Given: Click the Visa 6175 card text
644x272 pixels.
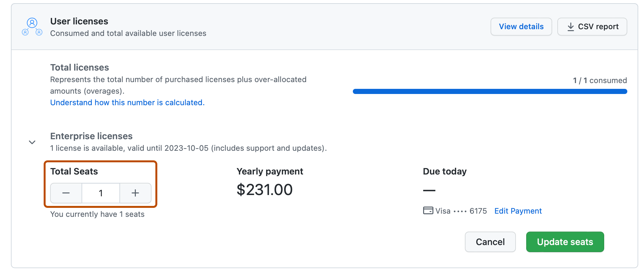Looking at the screenshot, I should [x=461, y=211].
